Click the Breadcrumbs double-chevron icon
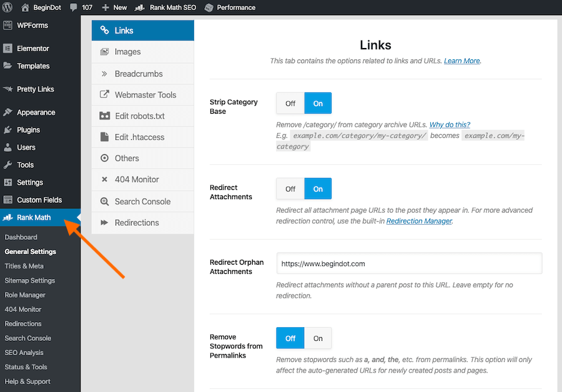The width and height of the screenshot is (562, 392). pos(104,74)
